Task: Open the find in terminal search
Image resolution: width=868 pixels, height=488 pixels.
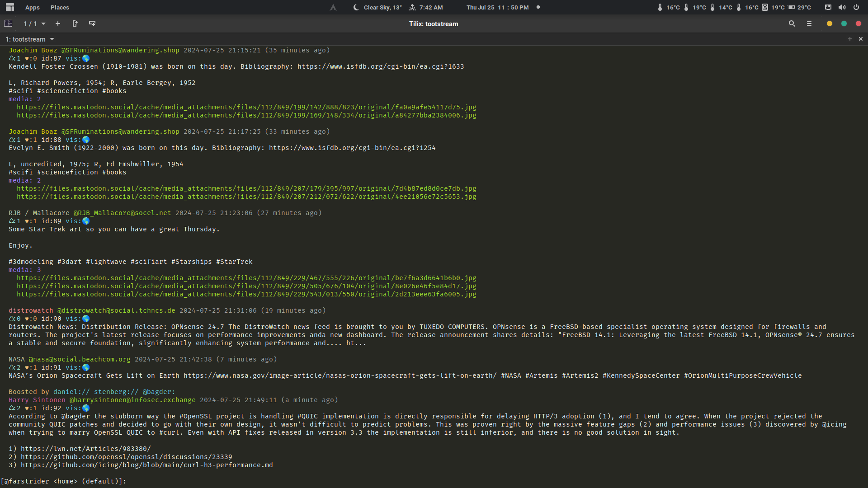Action: pos(792,23)
